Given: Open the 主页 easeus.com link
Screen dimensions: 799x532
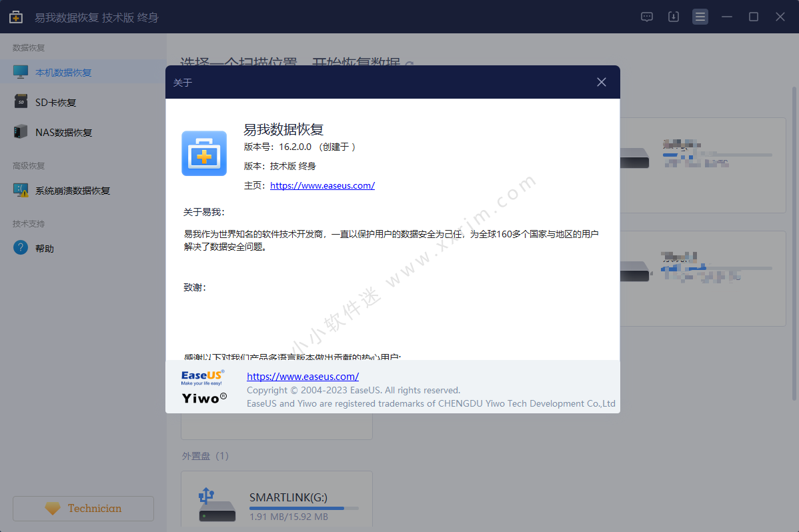Looking at the screenshot, I should (322, 185).
